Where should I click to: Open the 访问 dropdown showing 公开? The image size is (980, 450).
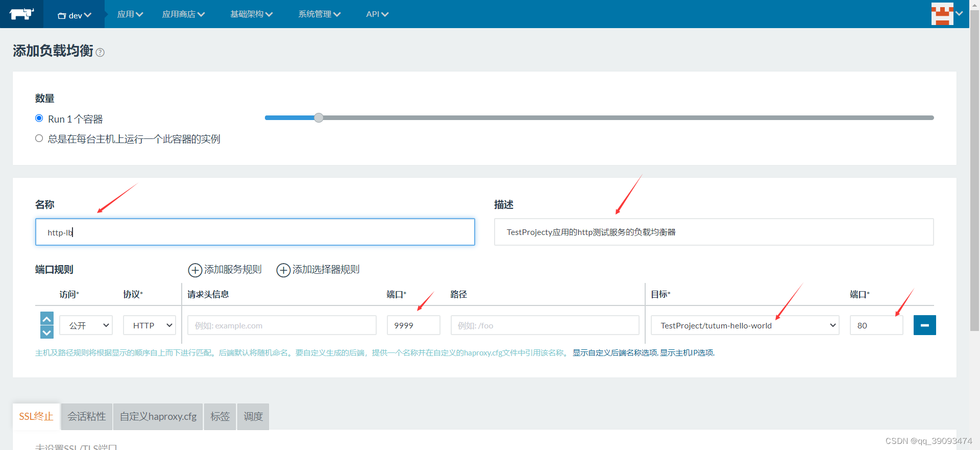tap(86, 325)
